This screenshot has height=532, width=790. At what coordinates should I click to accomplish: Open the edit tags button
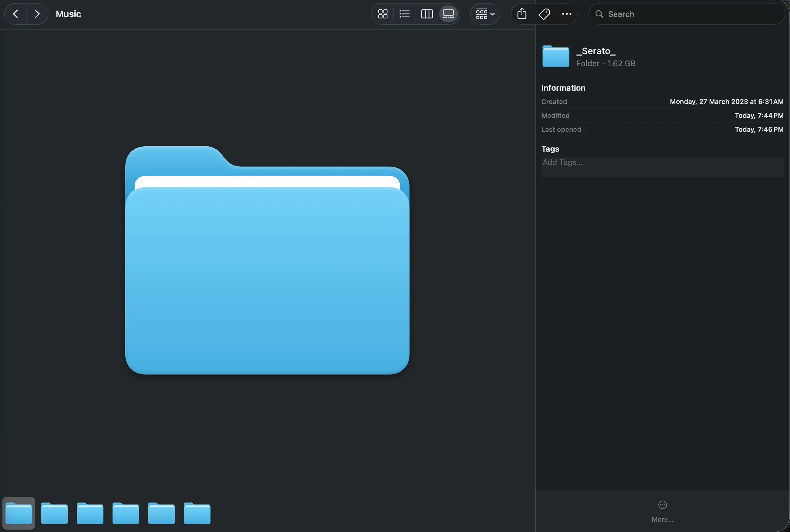(x=544, y=14)
